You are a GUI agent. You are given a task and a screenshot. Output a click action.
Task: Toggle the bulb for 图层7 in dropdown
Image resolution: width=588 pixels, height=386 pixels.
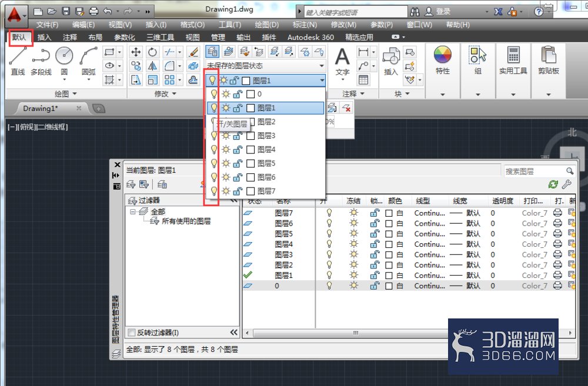tap(214, 191)
